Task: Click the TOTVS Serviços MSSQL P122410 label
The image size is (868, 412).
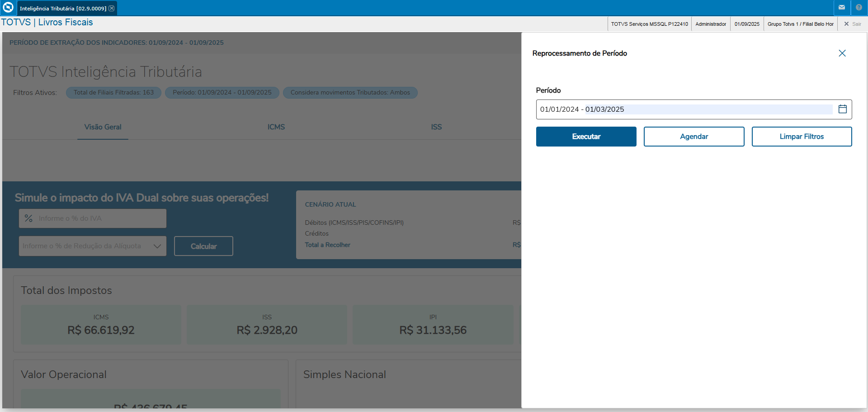Action: click(649, 24)
